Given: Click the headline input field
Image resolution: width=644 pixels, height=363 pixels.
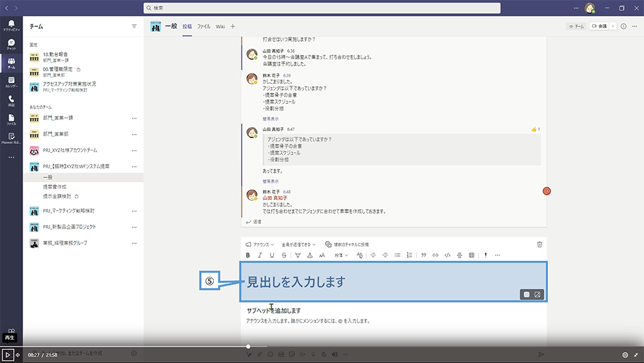Looking at the screenshot, I should pyautogui.click(x=393, y=282).
